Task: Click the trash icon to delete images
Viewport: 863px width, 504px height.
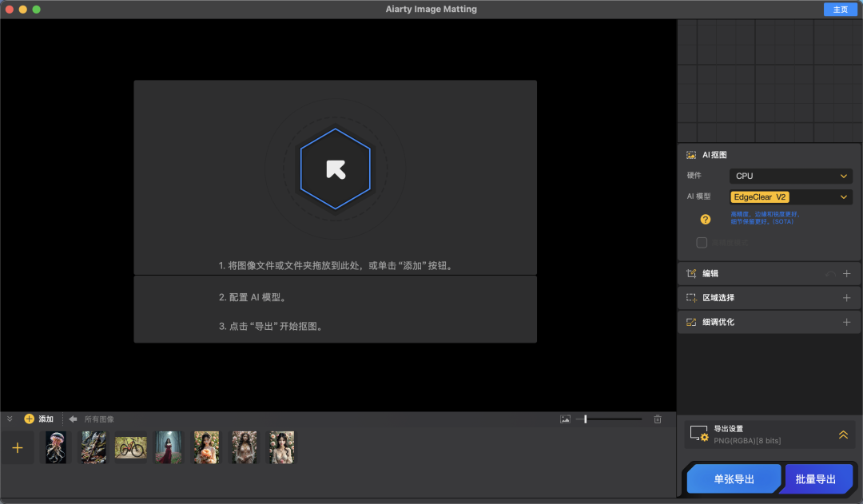Action: pyautogui.click(x=658, y=419)
